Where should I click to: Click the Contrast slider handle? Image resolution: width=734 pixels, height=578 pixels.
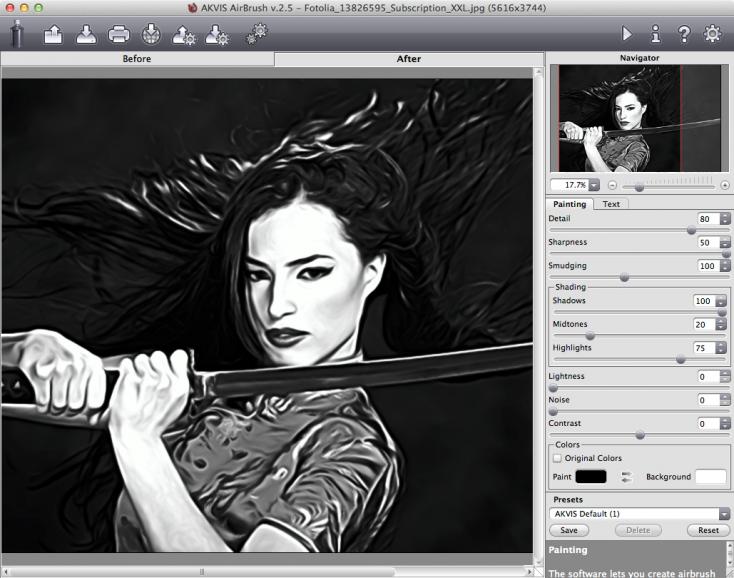tap(640, 435)
